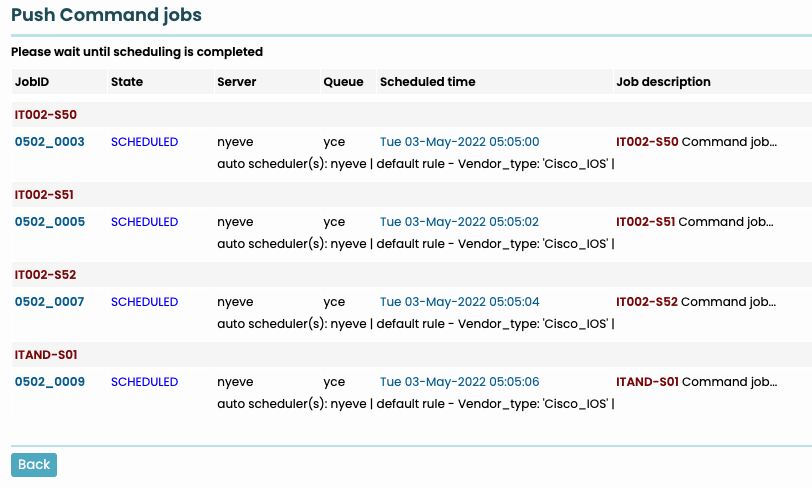Click the Job description column header
812x488 pixels.
click(664, 82)
